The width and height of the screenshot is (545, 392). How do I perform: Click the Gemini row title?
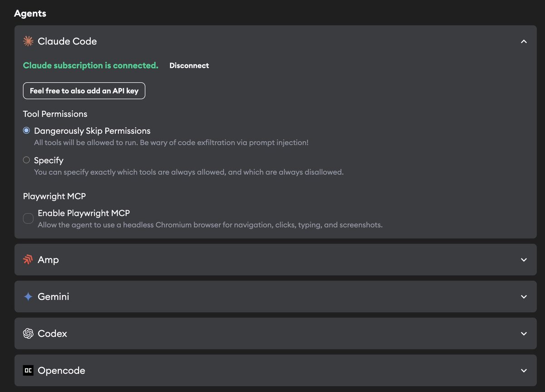pos(53,297)
